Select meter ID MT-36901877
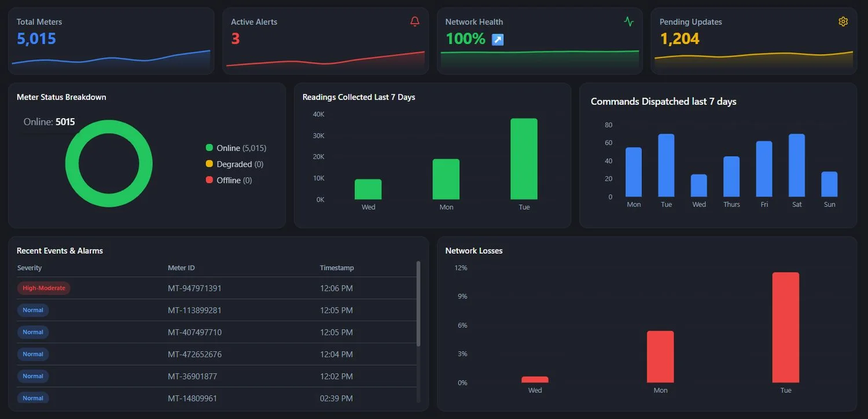 point(192,376)
